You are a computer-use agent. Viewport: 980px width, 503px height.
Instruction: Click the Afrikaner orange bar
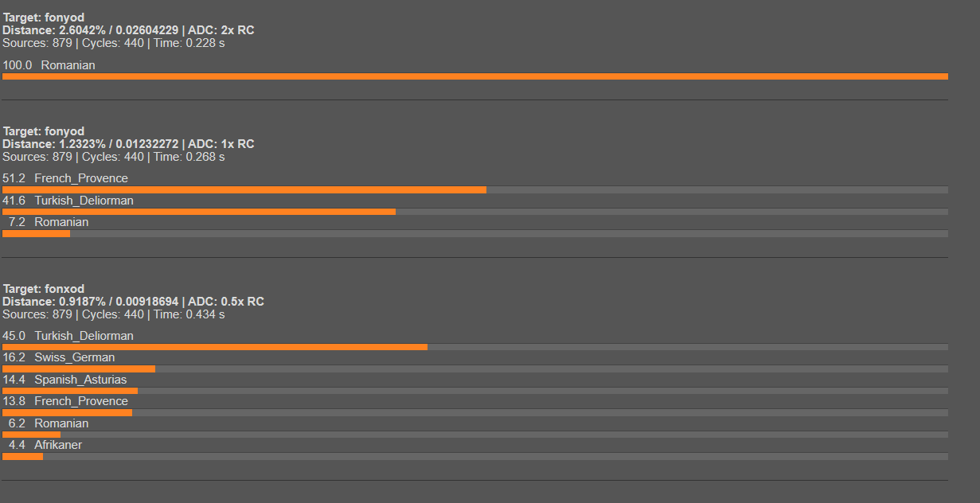coord(22,457)
